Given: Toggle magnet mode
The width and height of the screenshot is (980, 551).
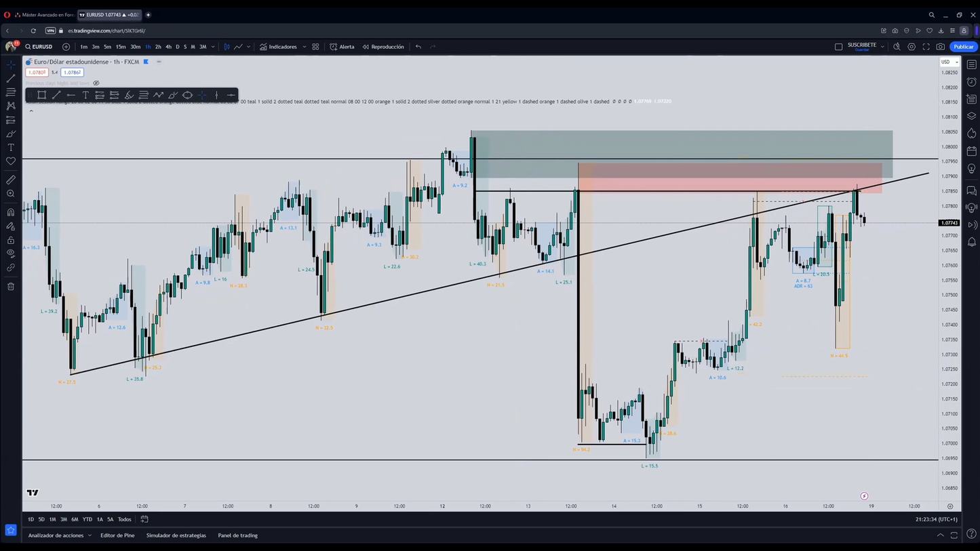Looking at the screenshot, I should tap(11, 212).
